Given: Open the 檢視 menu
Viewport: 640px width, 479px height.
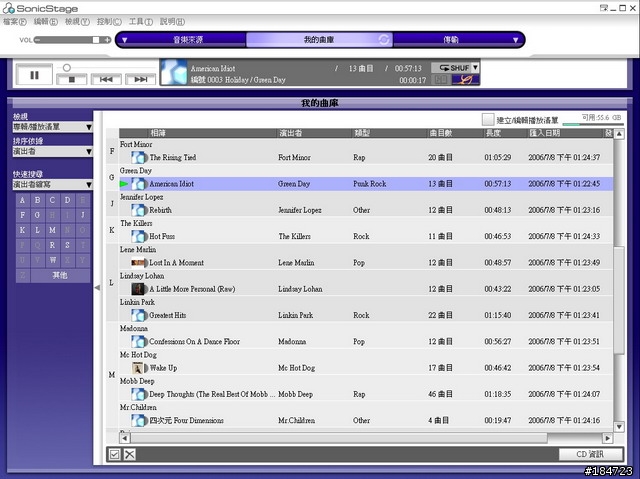Looking at the screenshot, I should (77, 22).
